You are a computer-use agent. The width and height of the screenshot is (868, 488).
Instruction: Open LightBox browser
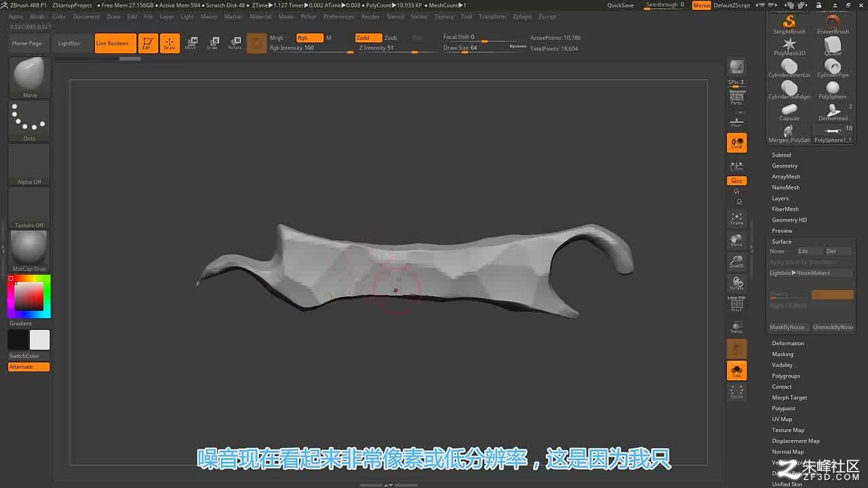click(x=69, y=43)
